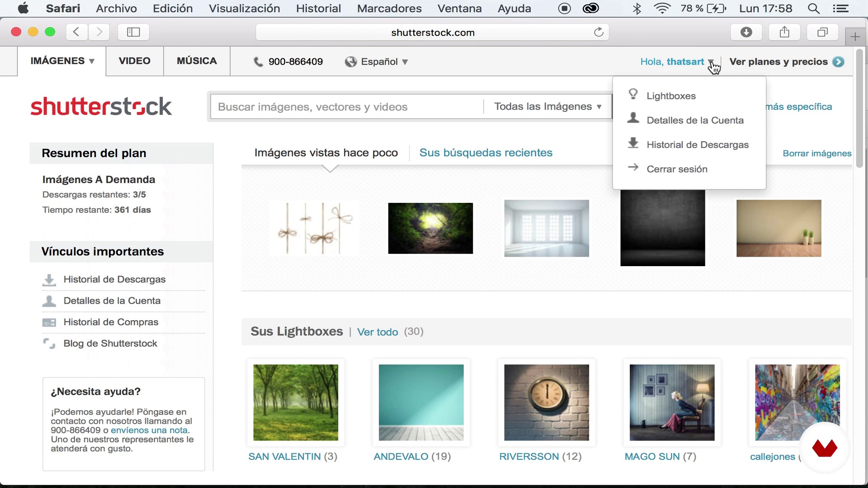868x488 pixels.
Task: Open the Archivo menu
Action: [x=116, y=9]
